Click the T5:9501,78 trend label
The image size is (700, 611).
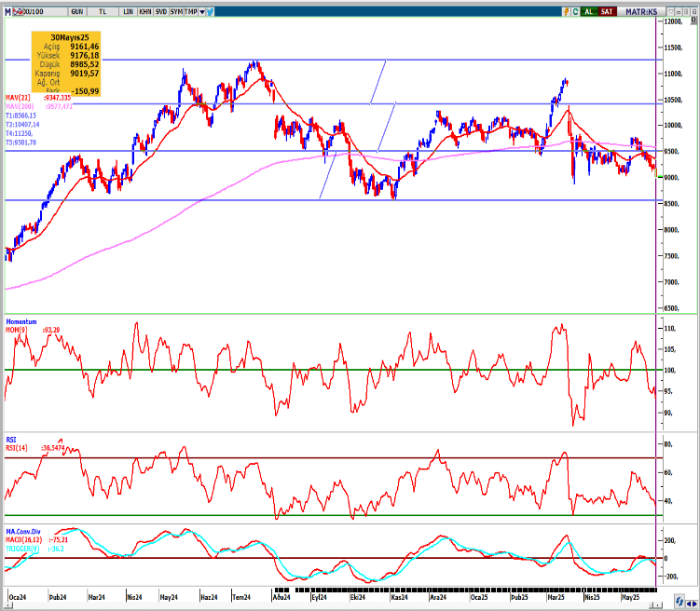point(21,143)
